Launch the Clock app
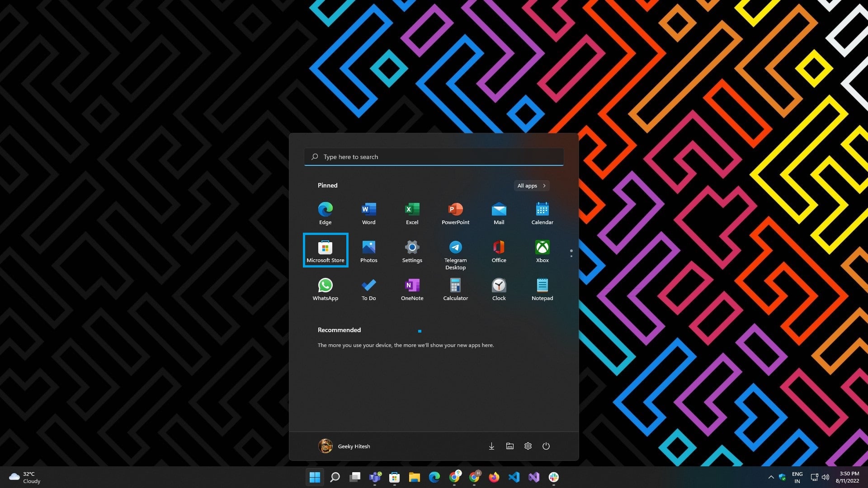Image resolution: width=868 pixels, height=488 pixels. click(499, 289)
